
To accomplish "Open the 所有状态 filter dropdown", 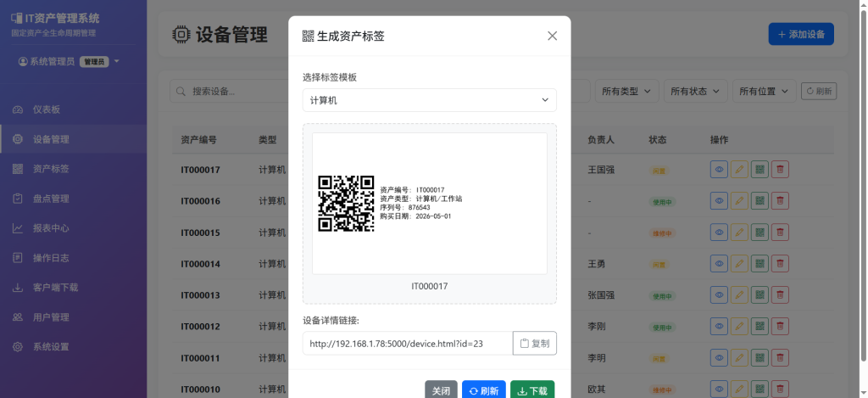I will [695, 91].
